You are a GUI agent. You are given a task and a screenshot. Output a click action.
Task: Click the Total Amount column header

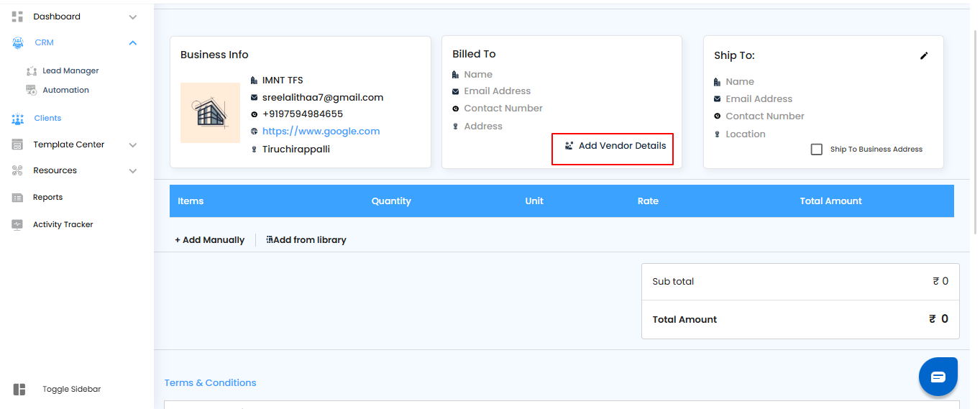pyautogui.click(x=830, y=201)
